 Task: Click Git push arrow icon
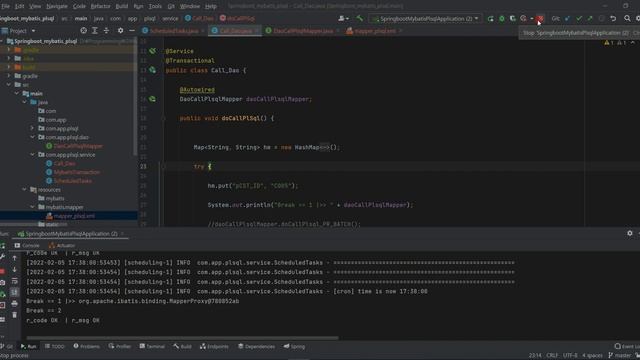point(590,19)
